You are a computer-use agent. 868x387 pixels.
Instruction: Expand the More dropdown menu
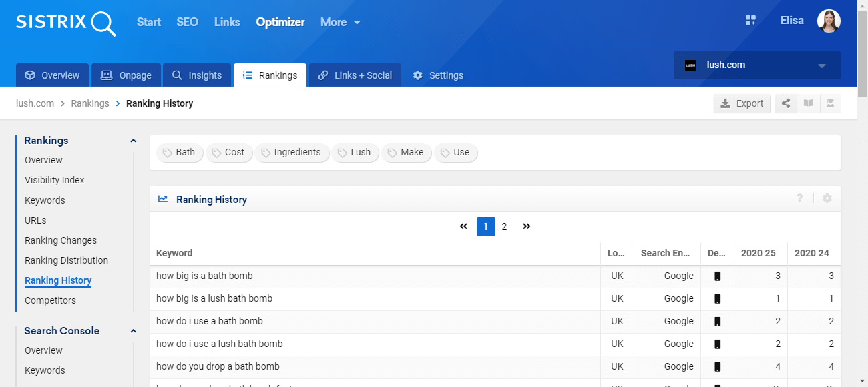tap(341, 22)
